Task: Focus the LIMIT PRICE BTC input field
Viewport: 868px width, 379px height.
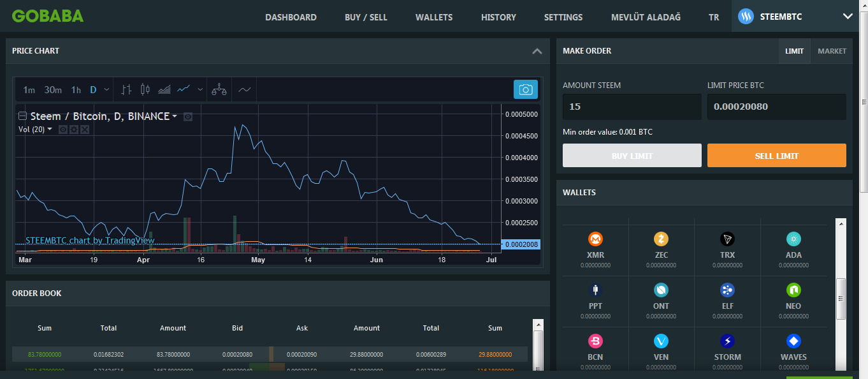Action: (777, 107)
